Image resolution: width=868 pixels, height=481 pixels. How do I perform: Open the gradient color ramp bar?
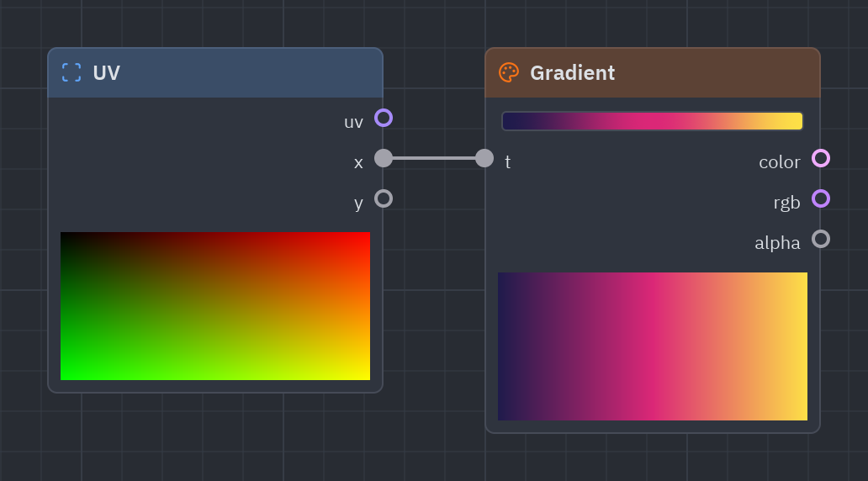652,121
